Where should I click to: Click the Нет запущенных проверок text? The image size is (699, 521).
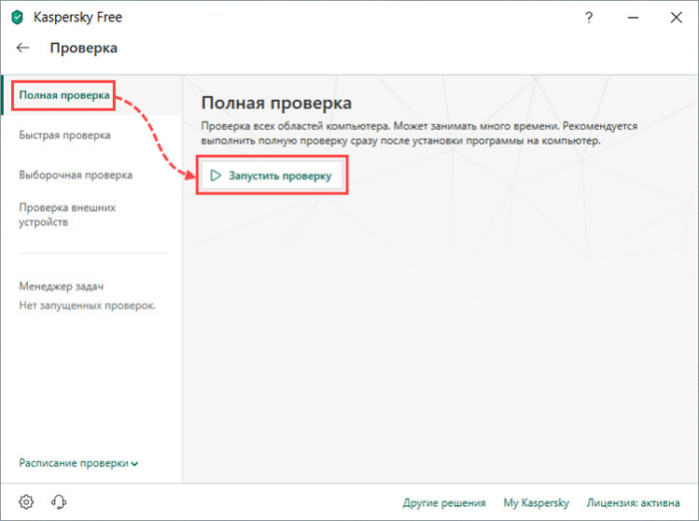point(87,305)
